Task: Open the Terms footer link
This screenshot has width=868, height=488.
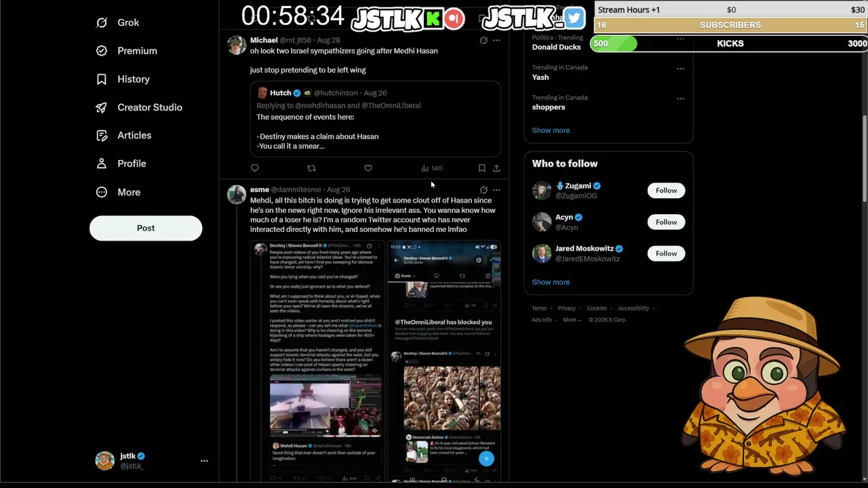Action: pyautogui.click(x=539, y=308)
